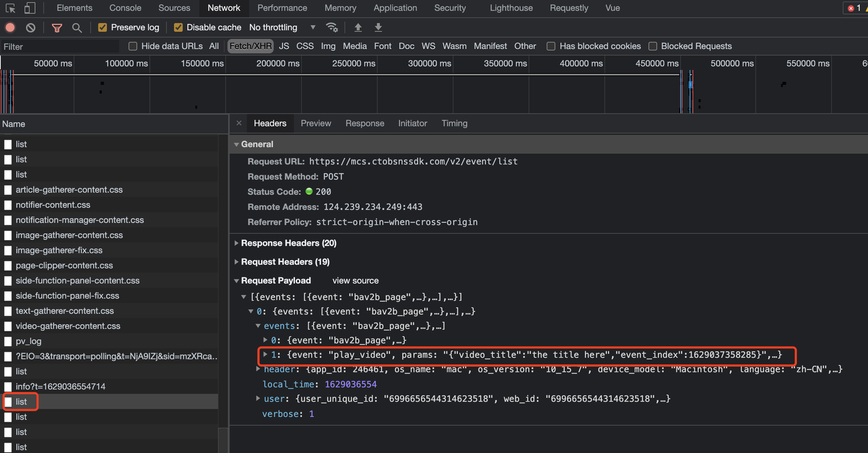Image resolution: width=868 pixels, height=453 pixels.
Task: Open network conditions wifi icon
Action: tap(331, 27)
